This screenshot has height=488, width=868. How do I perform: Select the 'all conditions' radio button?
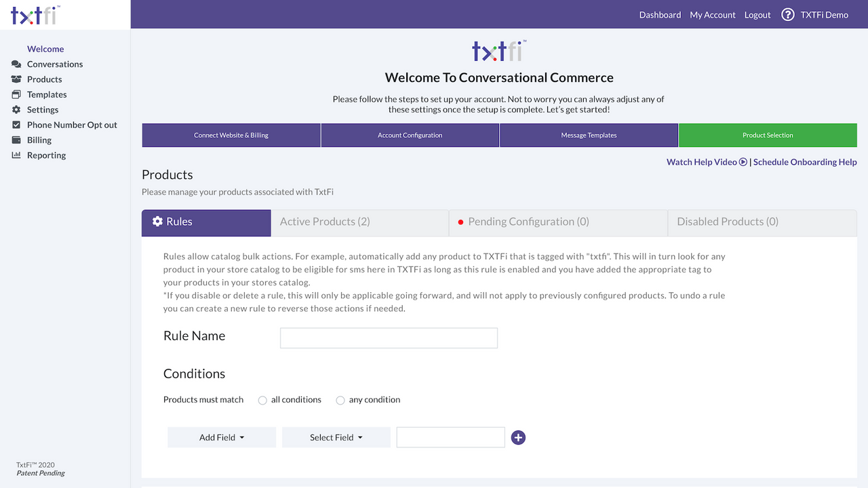point(262,400)
